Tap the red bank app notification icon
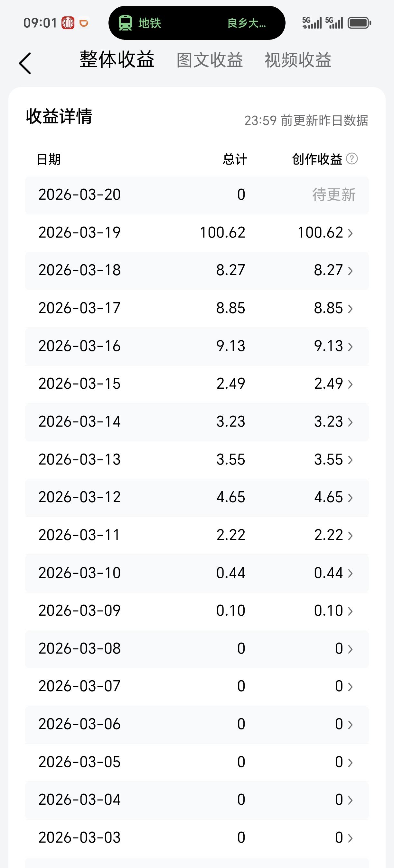 click(x=68, y=23)
